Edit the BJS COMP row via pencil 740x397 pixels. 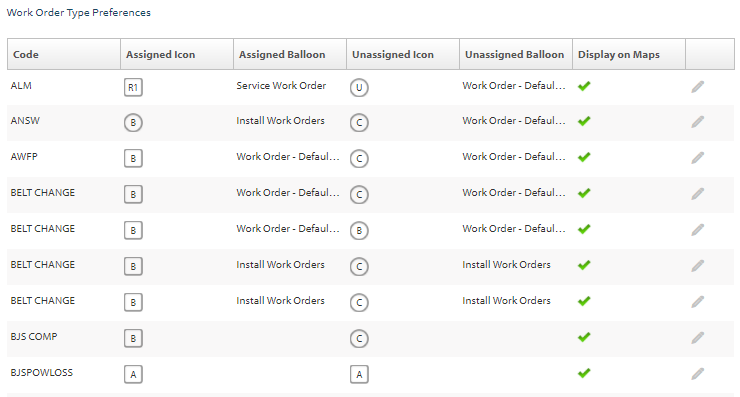(698, 338)
